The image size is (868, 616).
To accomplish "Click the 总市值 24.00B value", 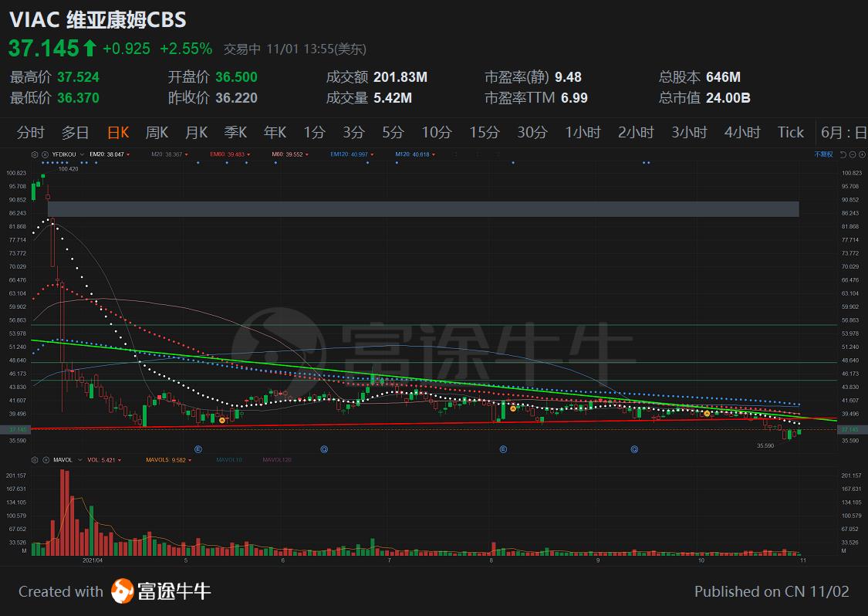I will pos(728,98).
